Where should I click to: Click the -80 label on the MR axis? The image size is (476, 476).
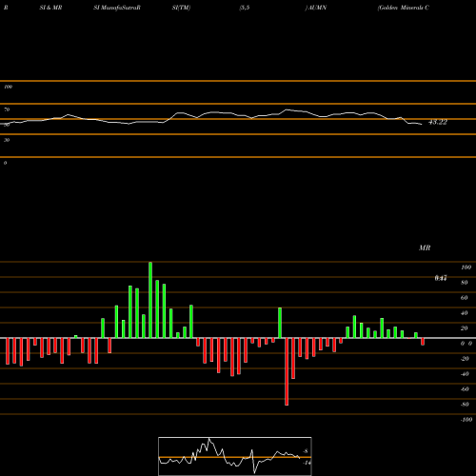tap(465, 405)
